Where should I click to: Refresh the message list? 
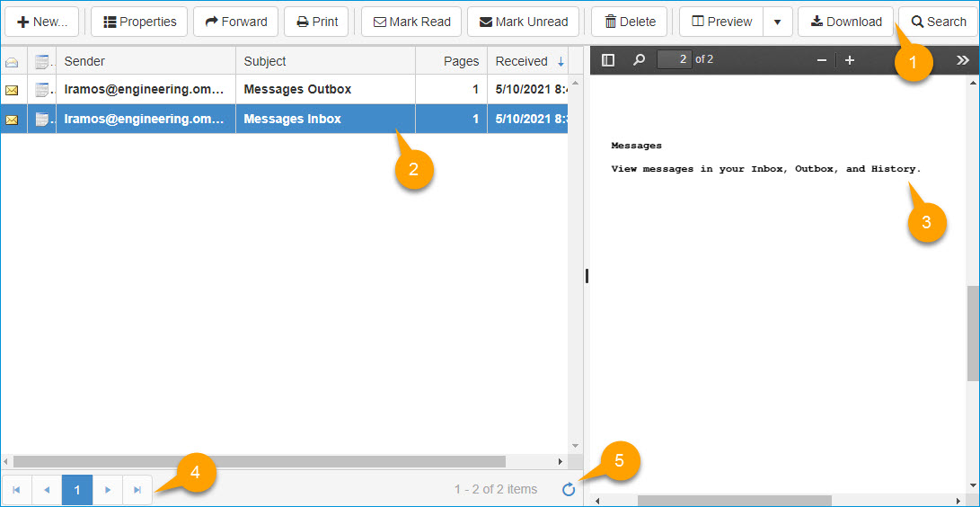click(x=568, y=490)
